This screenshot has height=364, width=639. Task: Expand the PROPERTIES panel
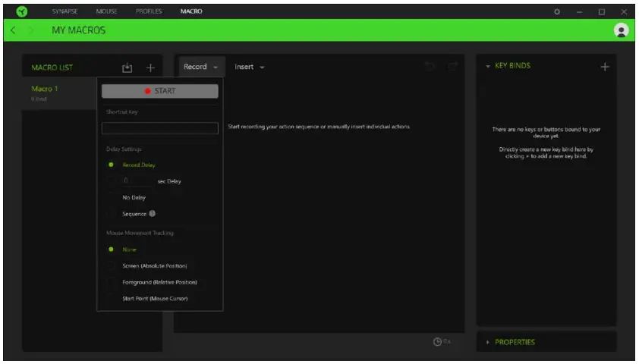point(488,343)
